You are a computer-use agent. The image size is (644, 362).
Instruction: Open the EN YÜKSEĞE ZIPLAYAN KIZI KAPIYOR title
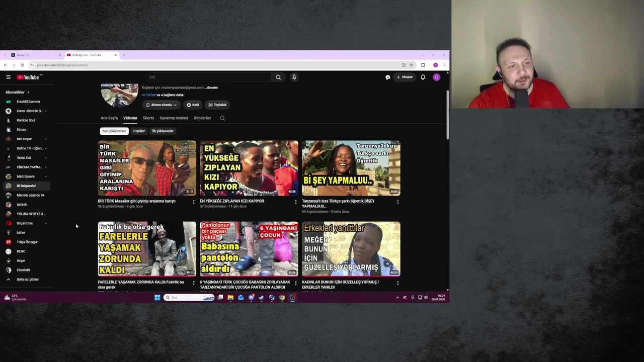[x=232, y=201]
